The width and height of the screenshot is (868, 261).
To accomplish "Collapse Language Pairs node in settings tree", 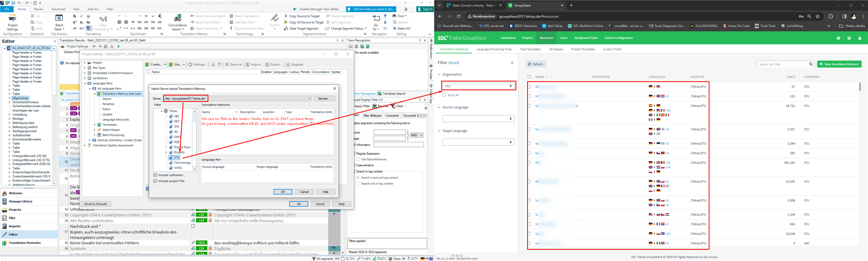I will pyautogui.click(x=85, y=83).
